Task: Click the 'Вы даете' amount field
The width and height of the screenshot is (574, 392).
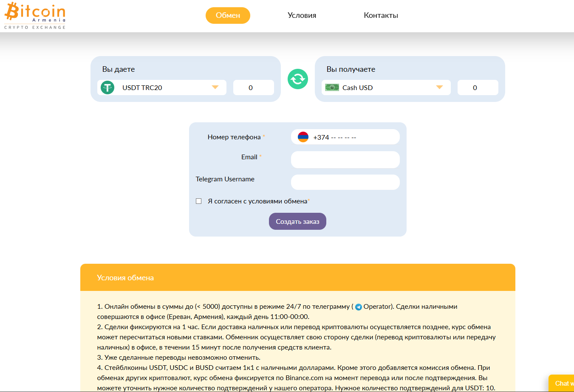Action: coord(254,87)
